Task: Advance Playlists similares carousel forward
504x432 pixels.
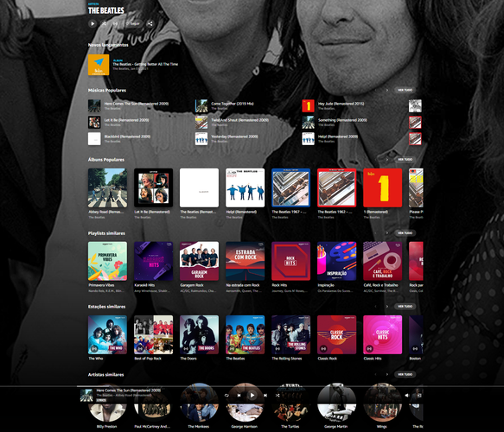Action: tap(387, 233)
